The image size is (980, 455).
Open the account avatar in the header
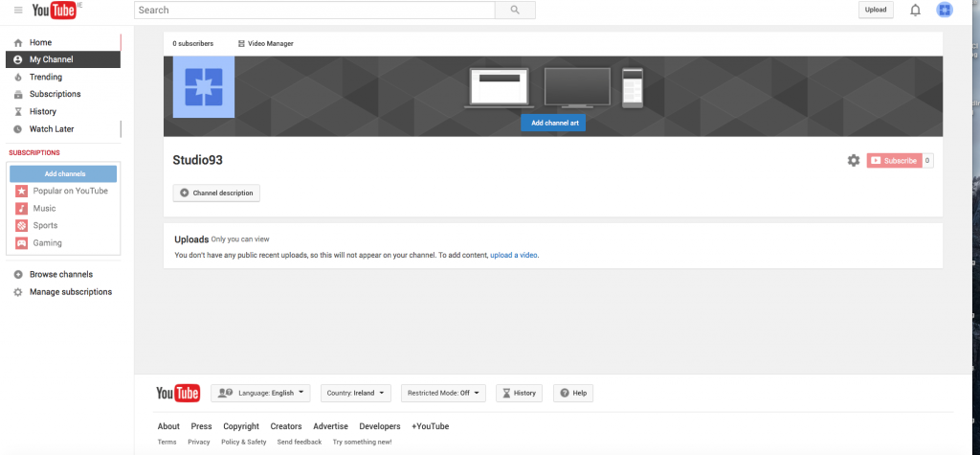pos(945,10)
